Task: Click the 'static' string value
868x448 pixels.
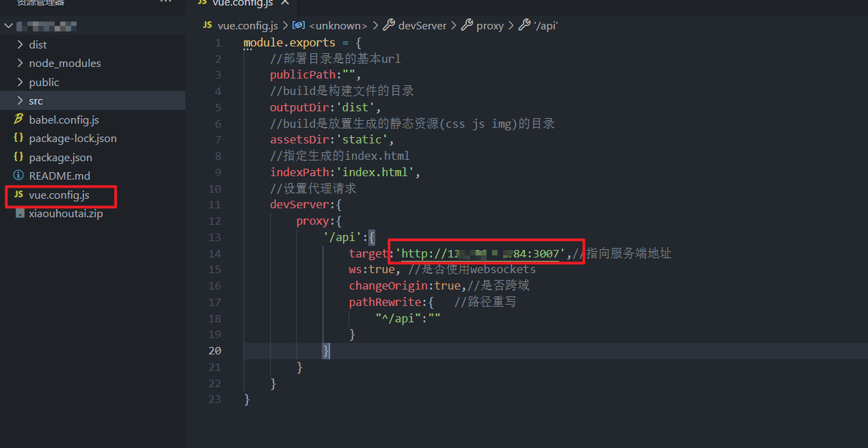Action: [x=362, y=140]
